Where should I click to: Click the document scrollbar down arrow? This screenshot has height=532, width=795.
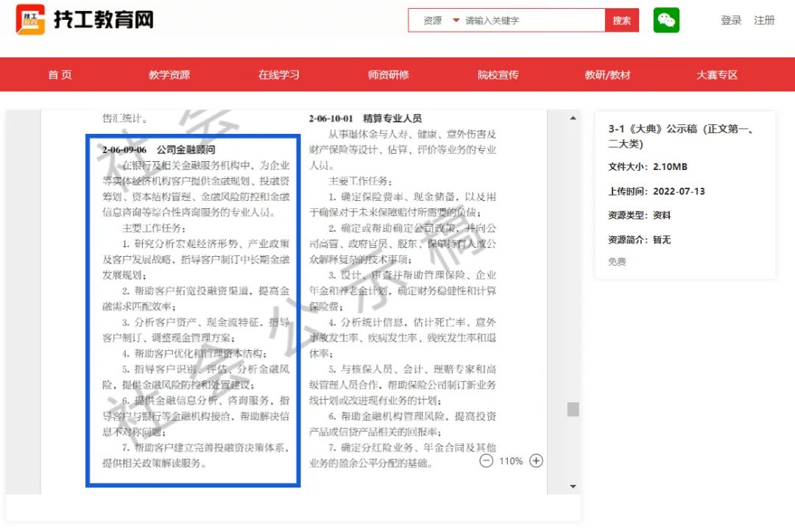tap(573, 486)
